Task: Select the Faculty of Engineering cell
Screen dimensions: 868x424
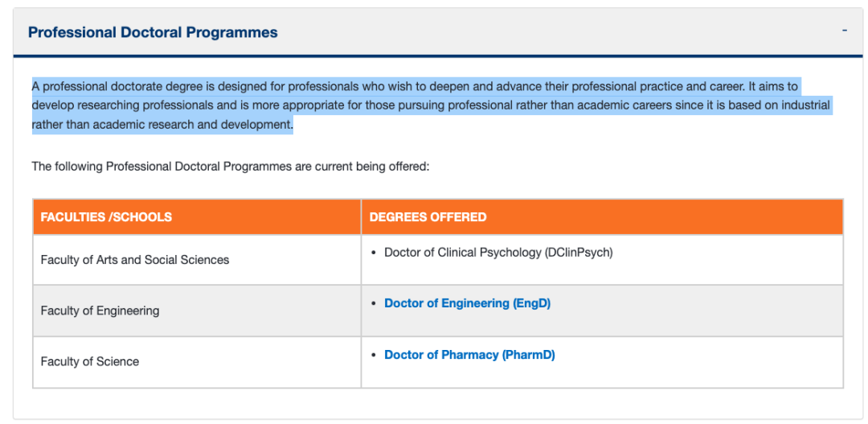Action: pyautogui.click(x=197, y=311)
